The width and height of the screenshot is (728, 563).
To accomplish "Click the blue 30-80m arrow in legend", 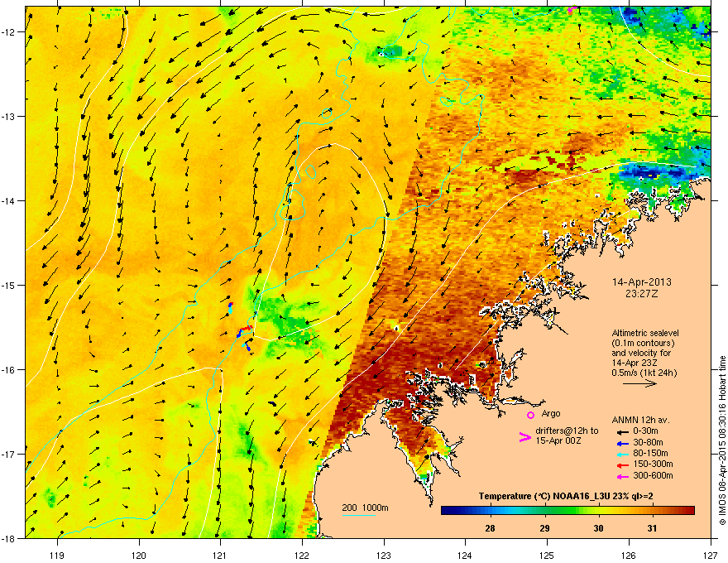I will tap(622, 443).
